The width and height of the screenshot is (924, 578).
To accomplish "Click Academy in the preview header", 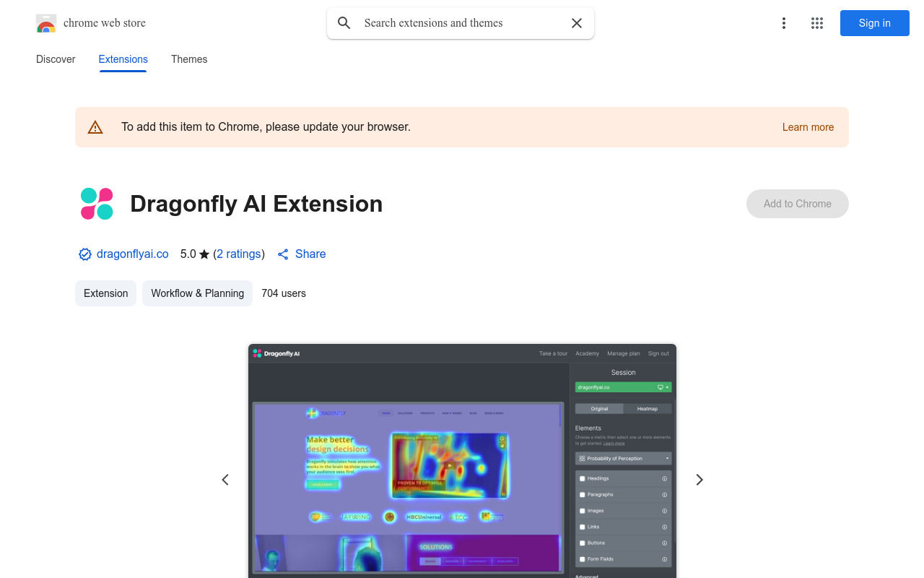I will pos(588,353).
